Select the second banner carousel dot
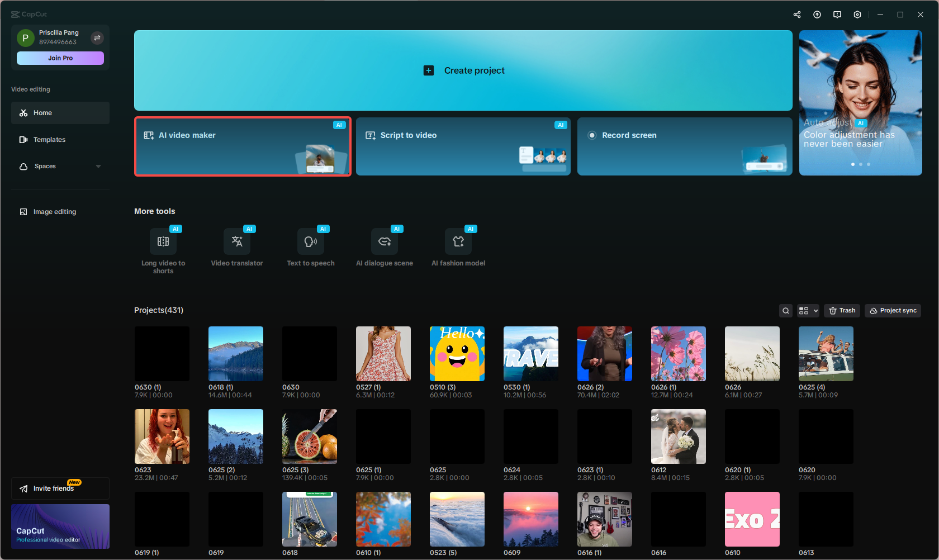Viewport: 939px width, 560px height. 861,164
